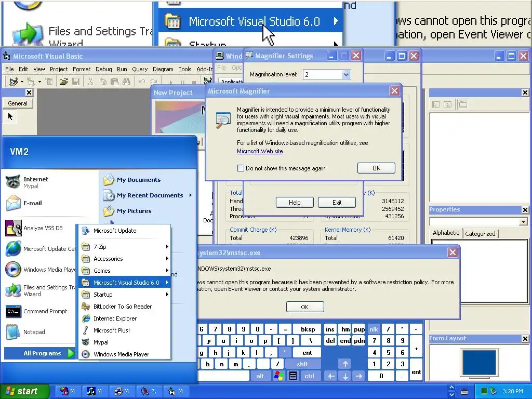Open the Debug menu in Visual Basic
The image size is (532, 399).
click(103, 69)
